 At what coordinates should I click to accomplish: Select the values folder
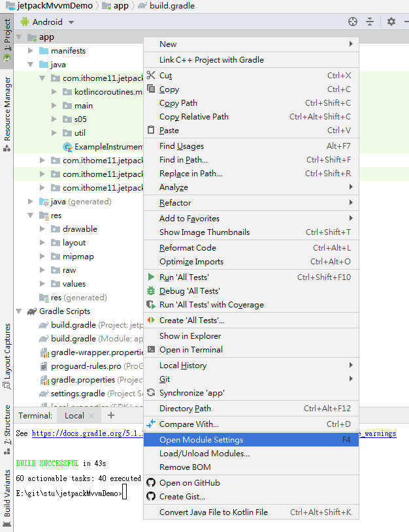coord(69,284)
